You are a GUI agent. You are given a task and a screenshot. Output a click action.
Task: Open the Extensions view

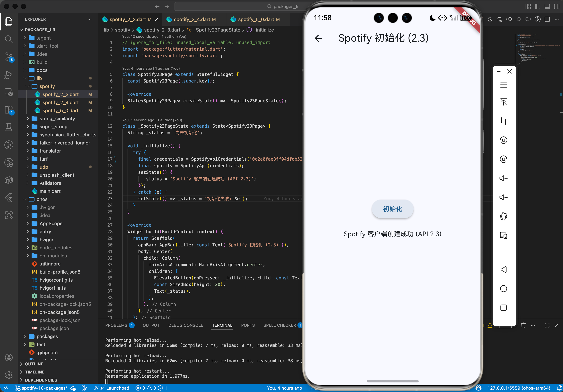point(9,110)
